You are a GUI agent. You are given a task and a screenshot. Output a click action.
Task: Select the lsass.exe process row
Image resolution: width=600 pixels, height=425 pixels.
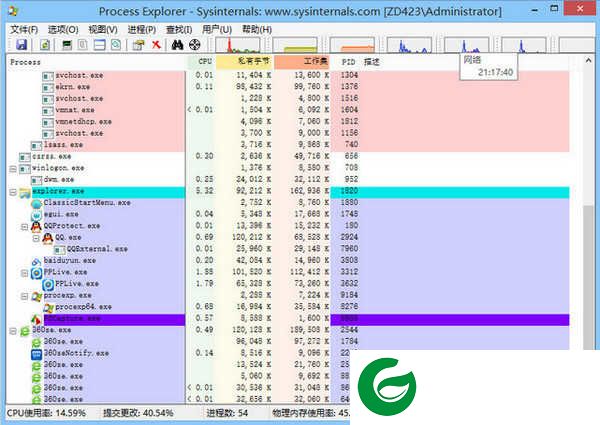click(x=288, y=145)
